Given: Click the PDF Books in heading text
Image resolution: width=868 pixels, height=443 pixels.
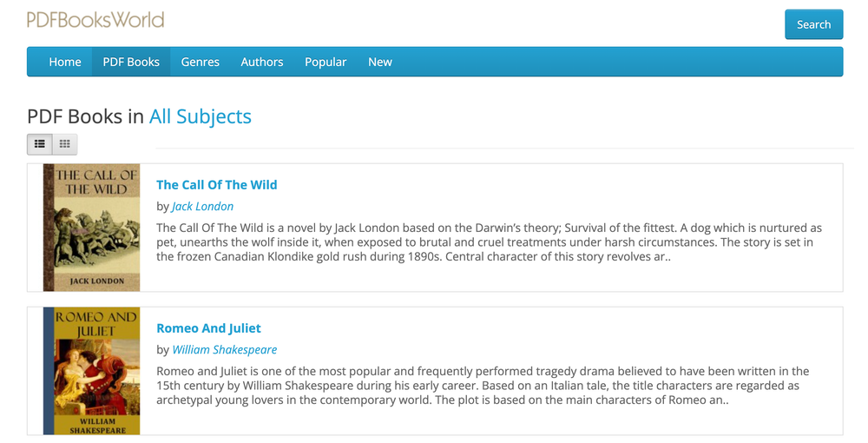Looking at the screenshot, I should pos(86,116).
